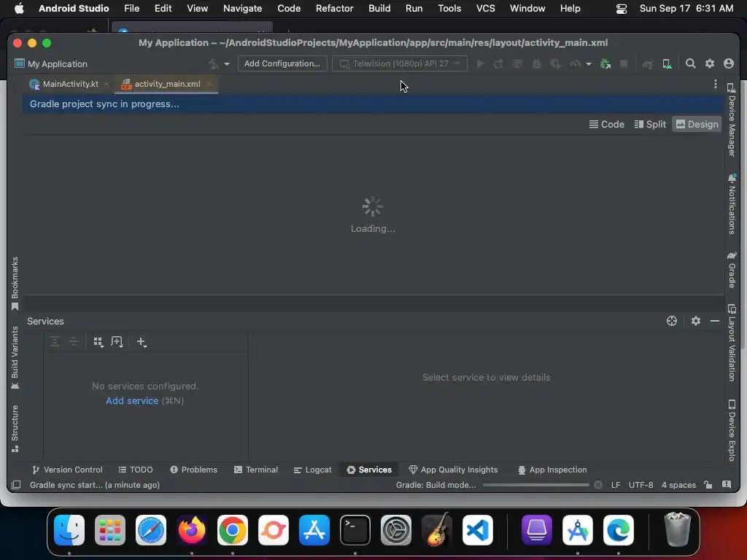Image resolution: width=747 pixels, height=560 pixels.
Task: Switch editor to Code view
Action: pyautogui.click(x=606, y=124)
